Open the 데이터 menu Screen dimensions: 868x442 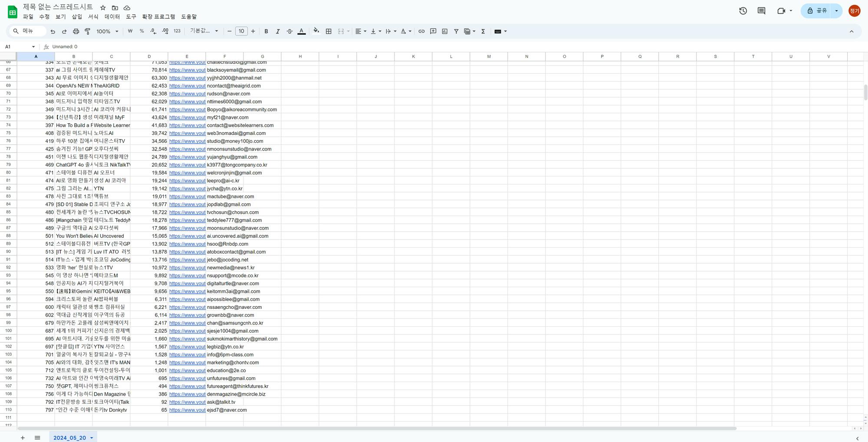[x=112, y=17]
